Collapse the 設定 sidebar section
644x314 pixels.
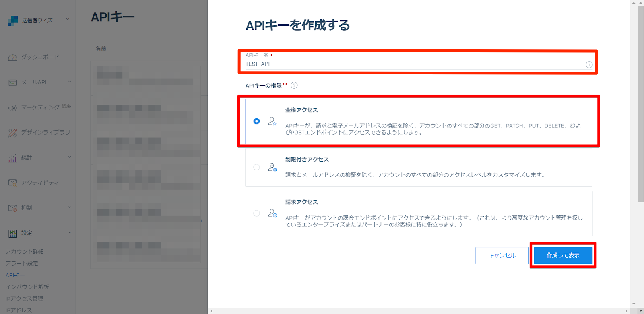(x=70, y=232)
